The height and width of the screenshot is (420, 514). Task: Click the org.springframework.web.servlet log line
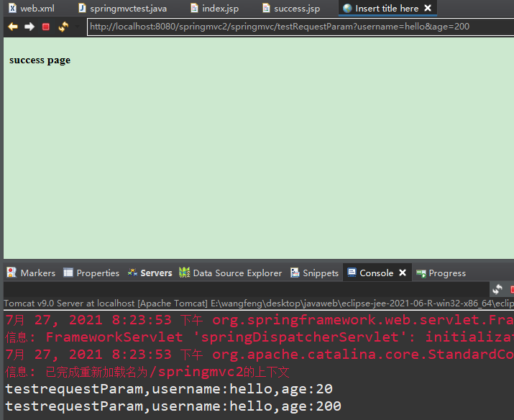[259, 320]
